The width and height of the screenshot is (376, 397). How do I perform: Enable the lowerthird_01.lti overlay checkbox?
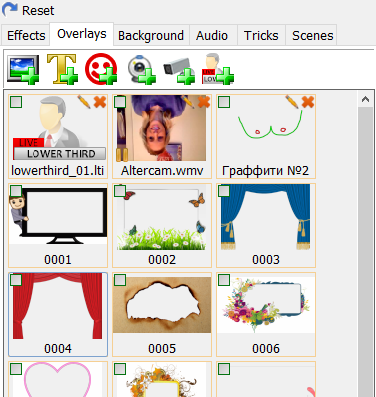[16, 102]
